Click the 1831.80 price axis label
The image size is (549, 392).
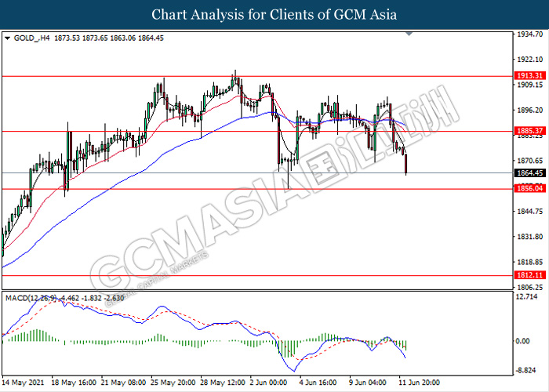click(529, 237)
